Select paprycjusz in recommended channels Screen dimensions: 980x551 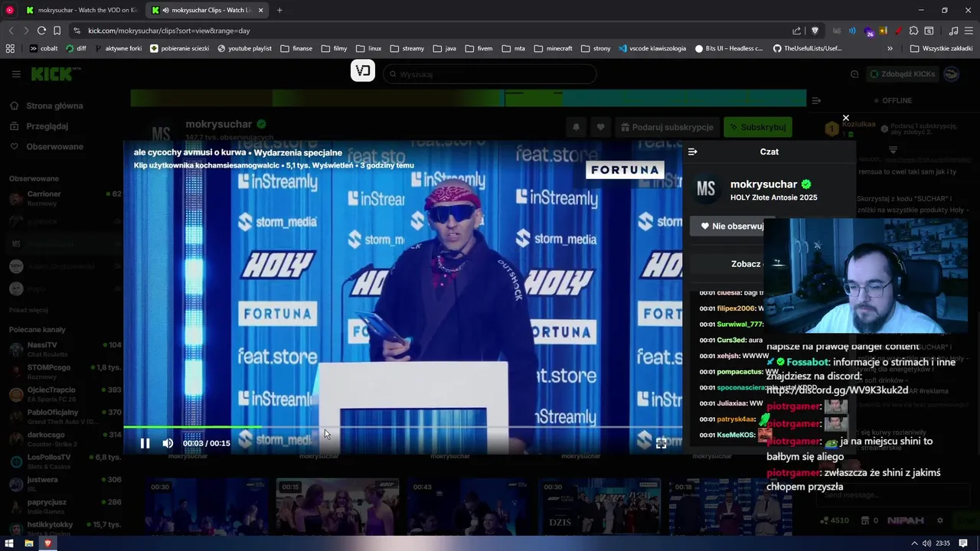point(65,507)
